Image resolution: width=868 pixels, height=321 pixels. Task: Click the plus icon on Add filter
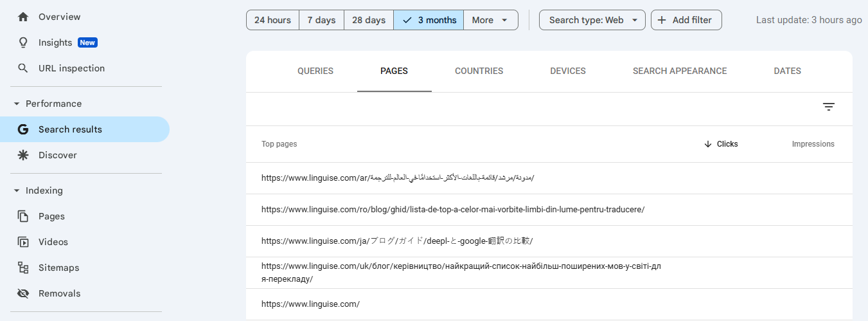click(662, 20)
